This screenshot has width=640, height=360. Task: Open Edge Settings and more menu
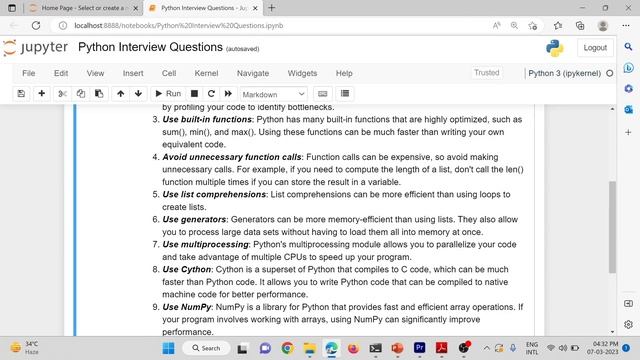pyautogui.click(x=626, y=25)
